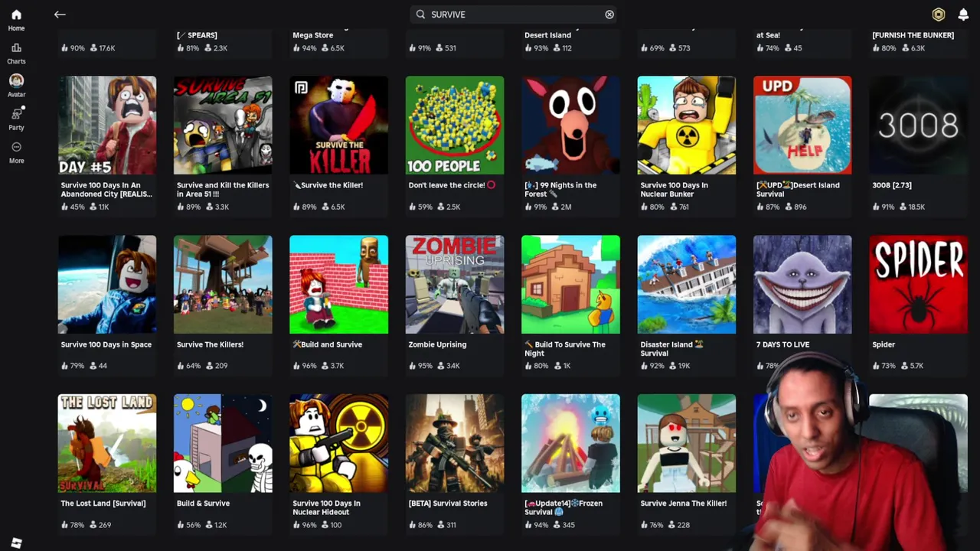
Task: Open Build and Survive thumbnail
Action: (x=338, y=284)
